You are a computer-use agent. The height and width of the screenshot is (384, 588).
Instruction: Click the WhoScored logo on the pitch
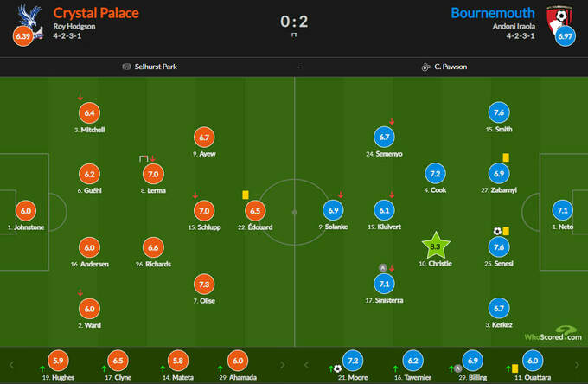click(556, 332)
